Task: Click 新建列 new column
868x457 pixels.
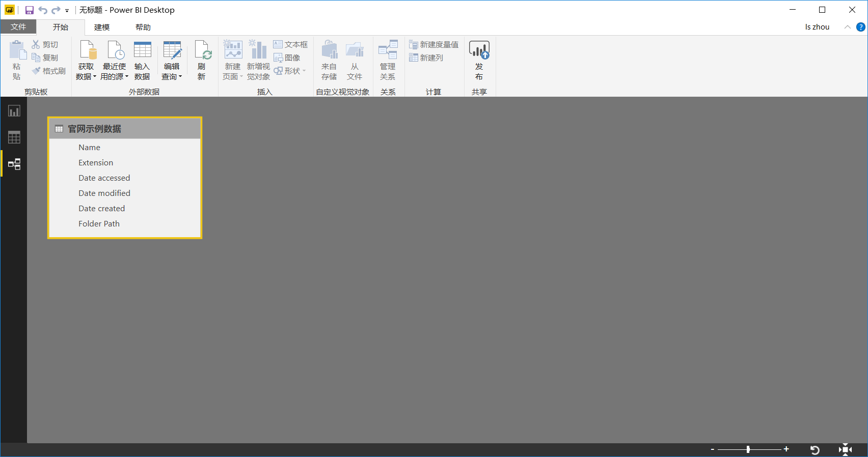Action: click(426, 58)
